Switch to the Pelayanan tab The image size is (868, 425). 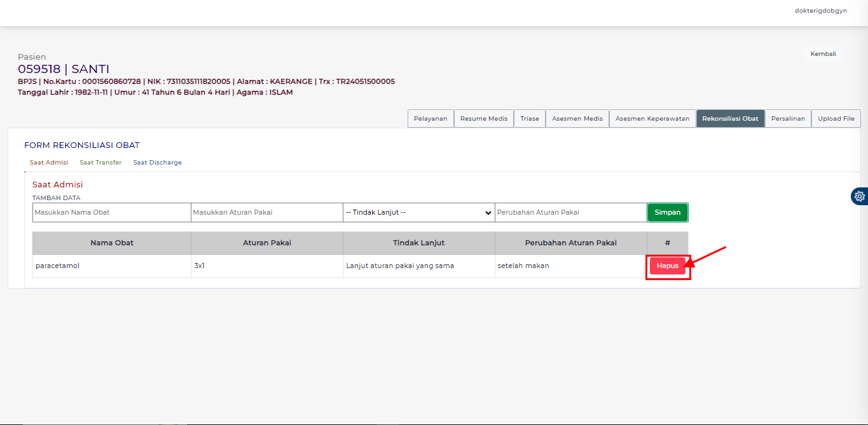point(431,119)
